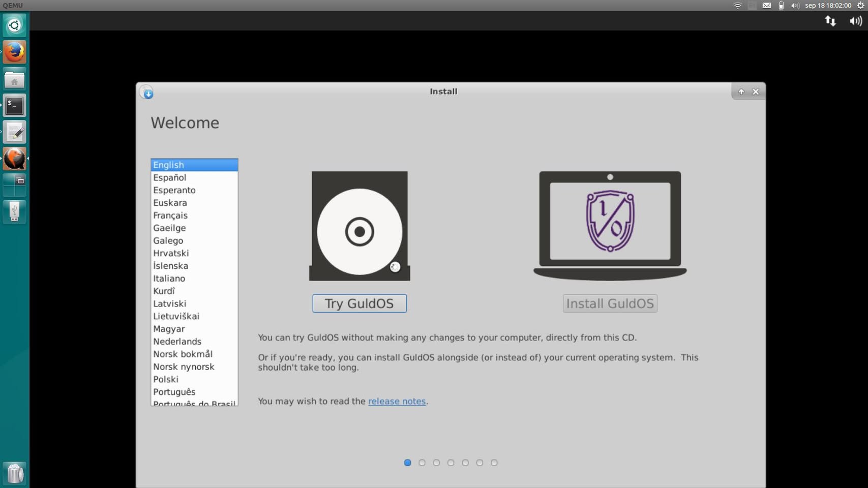Select Italiano in the language list

194,279
